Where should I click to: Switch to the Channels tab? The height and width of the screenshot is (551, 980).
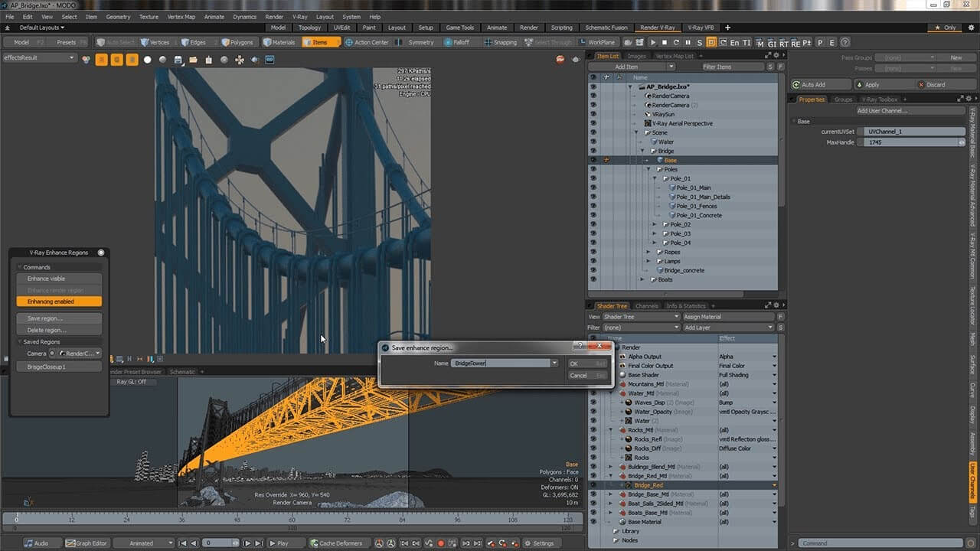coord(647,306)
